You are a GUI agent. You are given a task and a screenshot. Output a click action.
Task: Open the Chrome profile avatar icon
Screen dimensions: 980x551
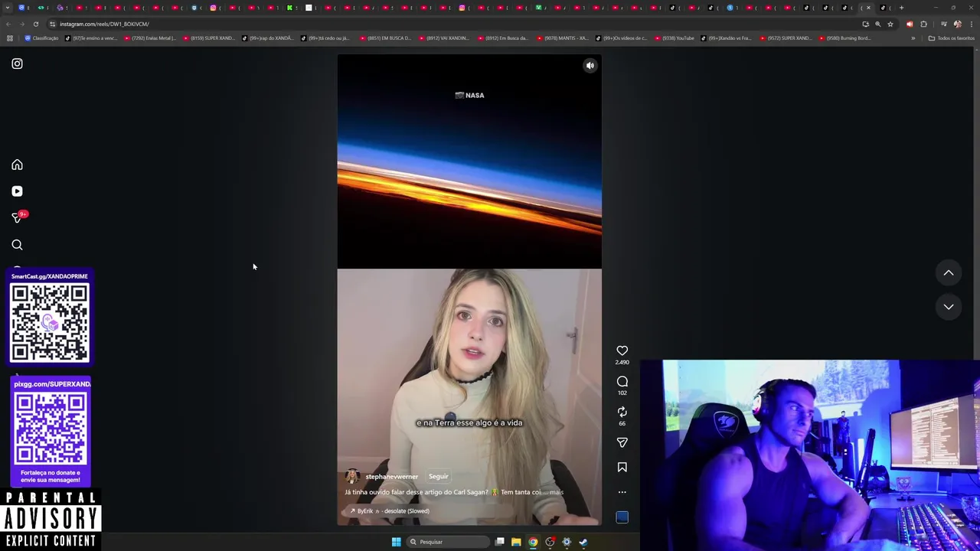click(957, 24)
